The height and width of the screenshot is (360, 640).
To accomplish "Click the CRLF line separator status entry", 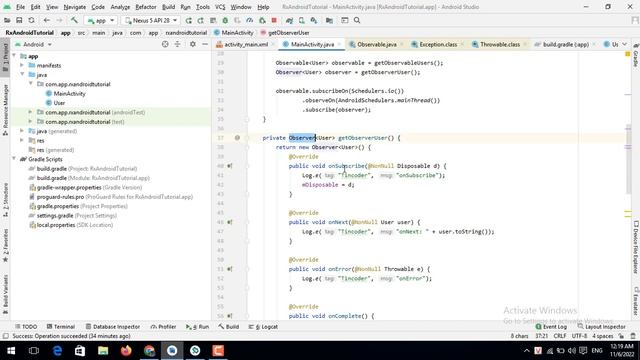I will point(560,336).
